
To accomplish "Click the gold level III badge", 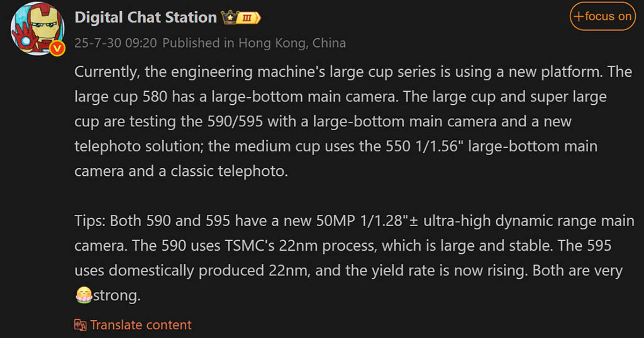I will pyautogui.click(x=249, y=18).
